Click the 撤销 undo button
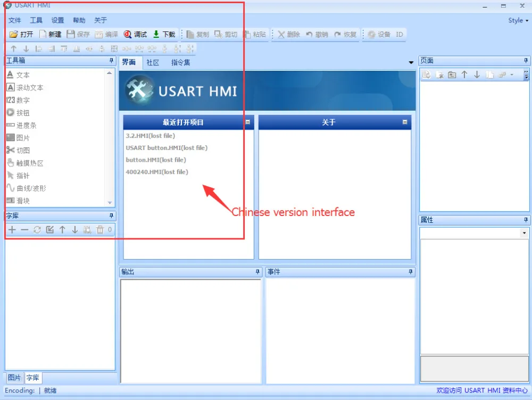Screen dimensions: 532x400 click(317, 34)
